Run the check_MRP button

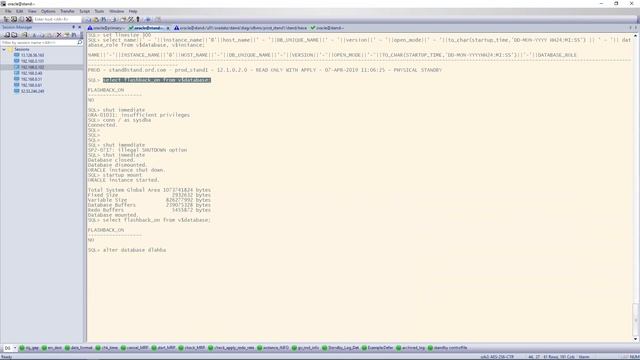click(192, 348)
